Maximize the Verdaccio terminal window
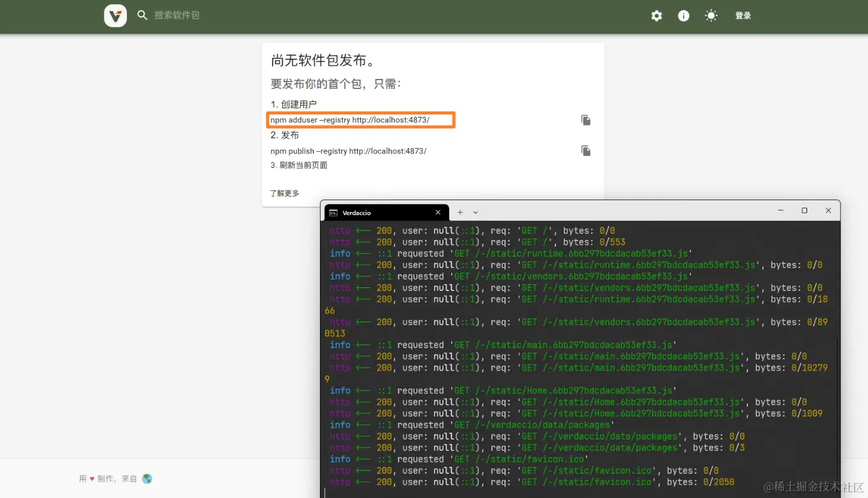The height and width of the screenshot is (498, 868). pyautogui.click(x=805, y=211)
